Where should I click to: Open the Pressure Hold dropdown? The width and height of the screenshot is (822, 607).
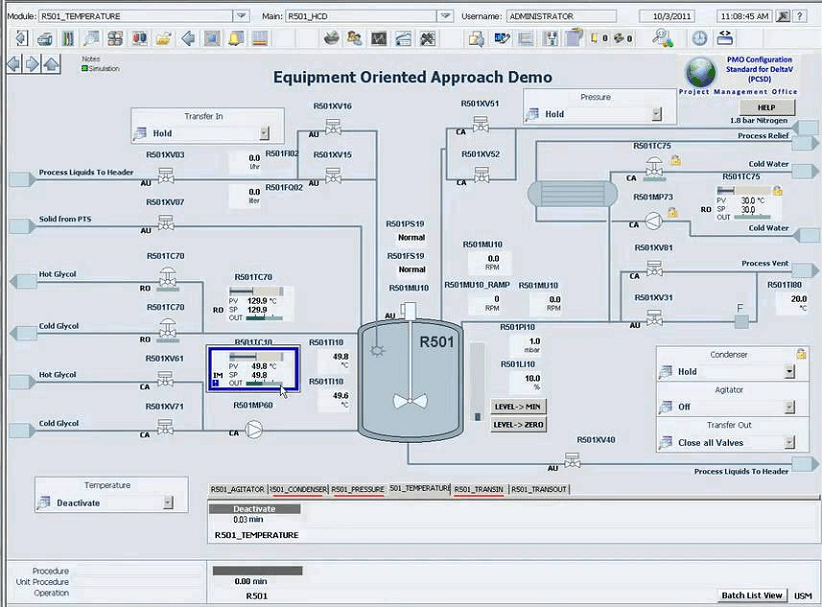(656, 115)
